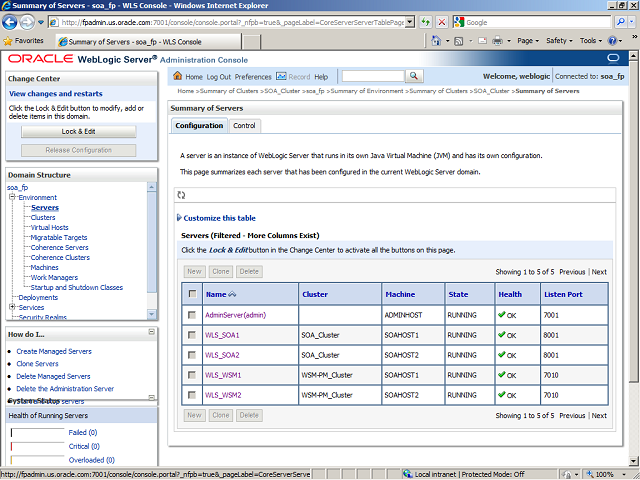This screenshot has height=480, width=640.
Task: Click the table refresh icon
Action: coord(181,195)
